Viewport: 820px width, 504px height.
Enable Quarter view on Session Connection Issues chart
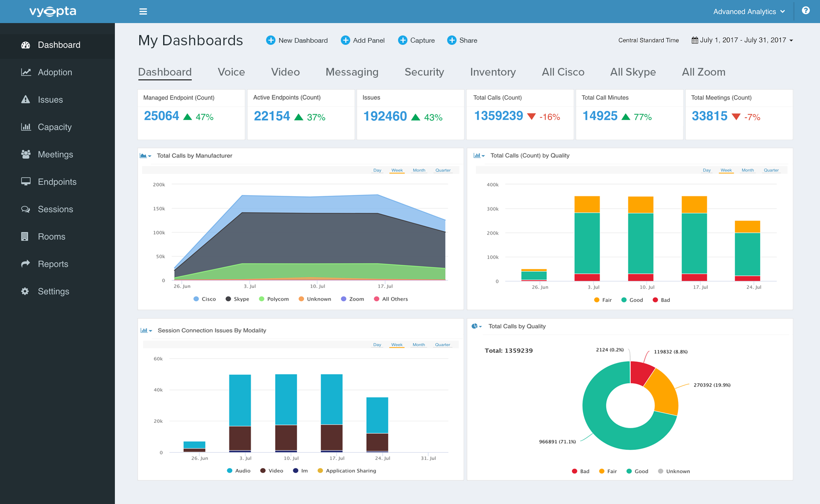(x=442, y=345)
